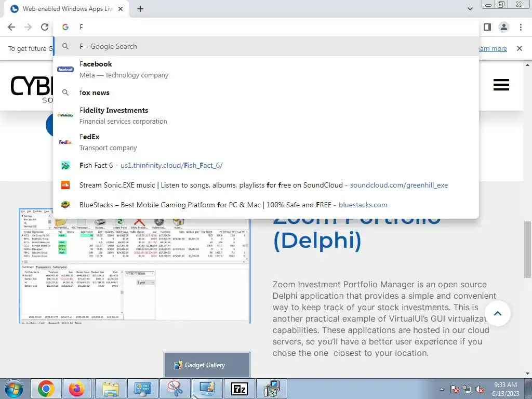The height and width of the screenshot is (399, 532).
Task: Open the Gadget Gallery monitor taskbar icon
Action: [207, 389]
